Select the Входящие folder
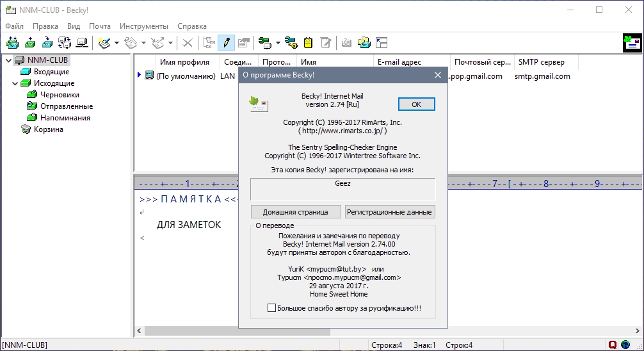 point(51,72)
